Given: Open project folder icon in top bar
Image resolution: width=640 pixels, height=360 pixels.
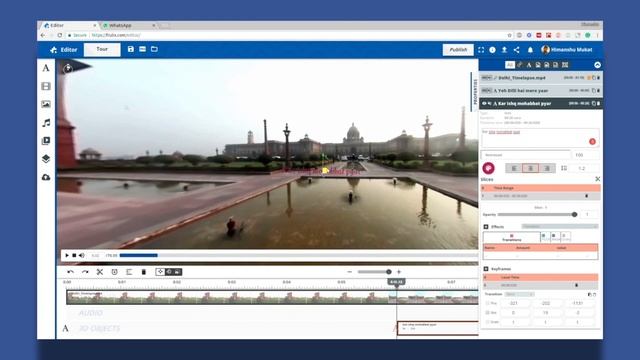Looking at the screenshot, I should (x=154, y=49).
